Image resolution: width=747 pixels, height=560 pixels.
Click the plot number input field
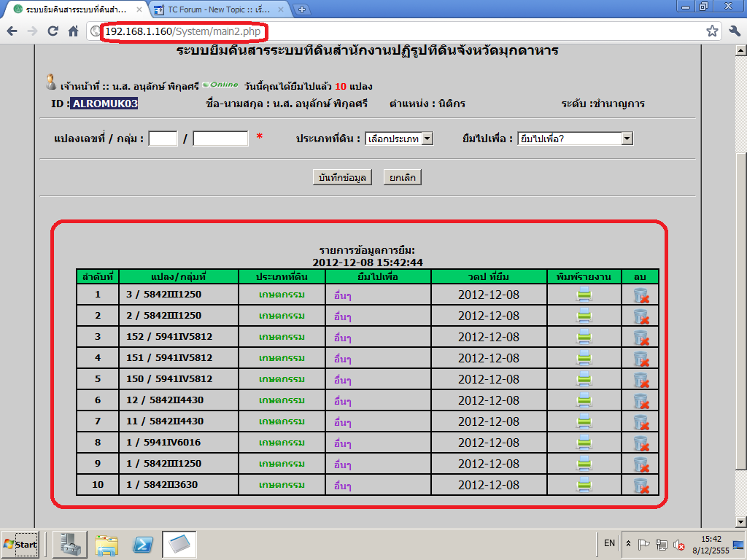tap(163, 139)
